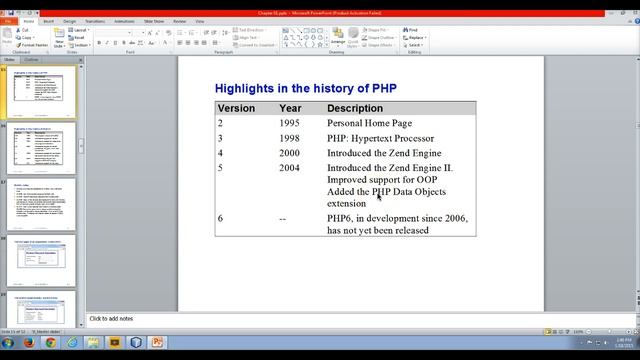Switch to Normal view in status bar
Image resolution: width=640 pixels, height=360 pixels.
pos(548,332)
